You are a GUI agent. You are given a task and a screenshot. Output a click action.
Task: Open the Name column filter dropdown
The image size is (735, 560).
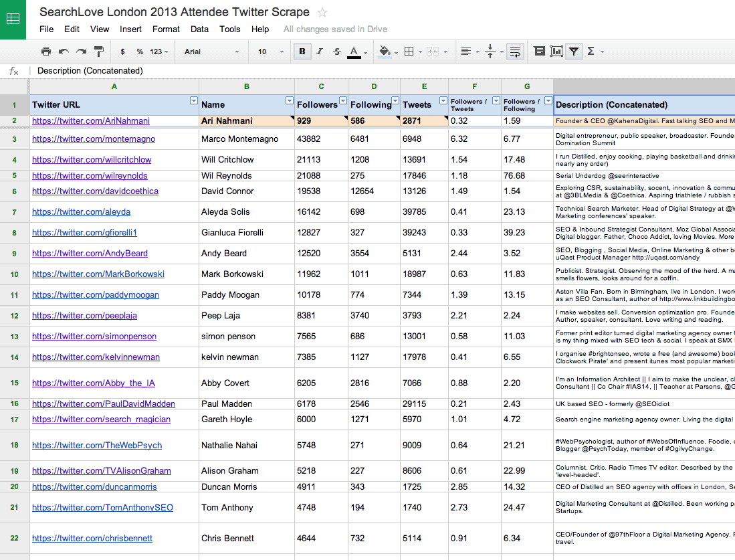click(289, 100)
